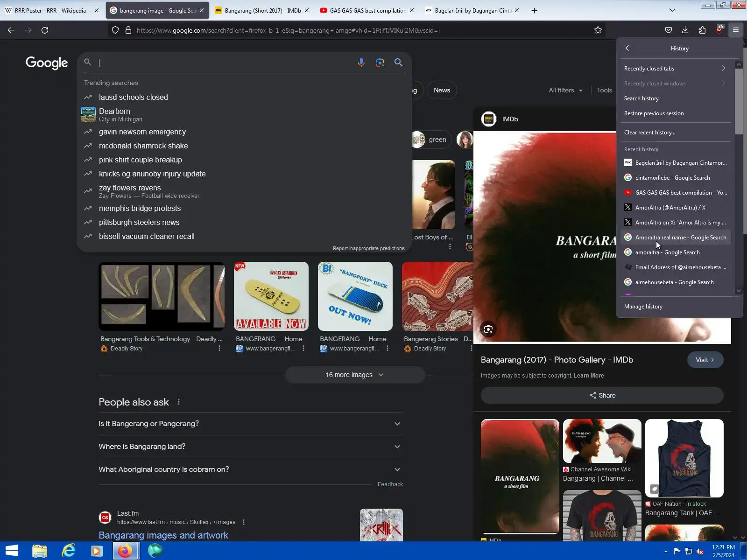Choose Restore previous session

[x=675, y=113]
